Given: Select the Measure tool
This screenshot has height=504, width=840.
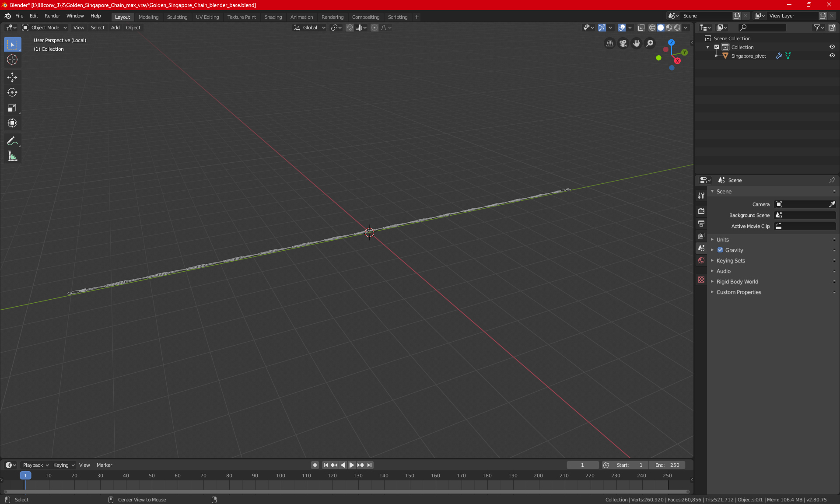Looking at the screenshot, I should [12, 156].
